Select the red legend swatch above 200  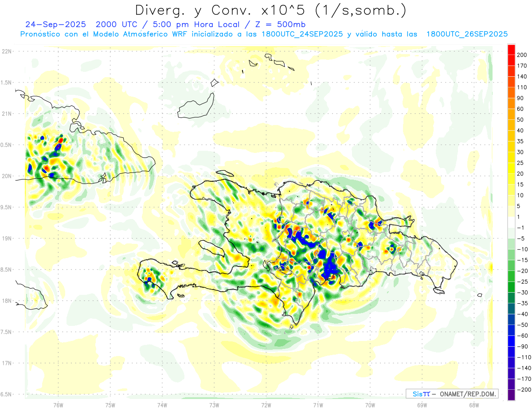click(x=511, y=49)
